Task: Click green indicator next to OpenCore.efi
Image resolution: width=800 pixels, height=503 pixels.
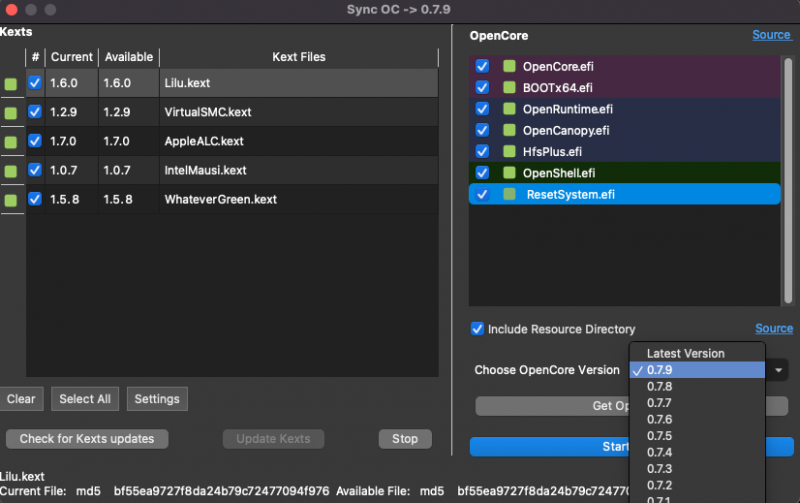Action: [509, 66]
